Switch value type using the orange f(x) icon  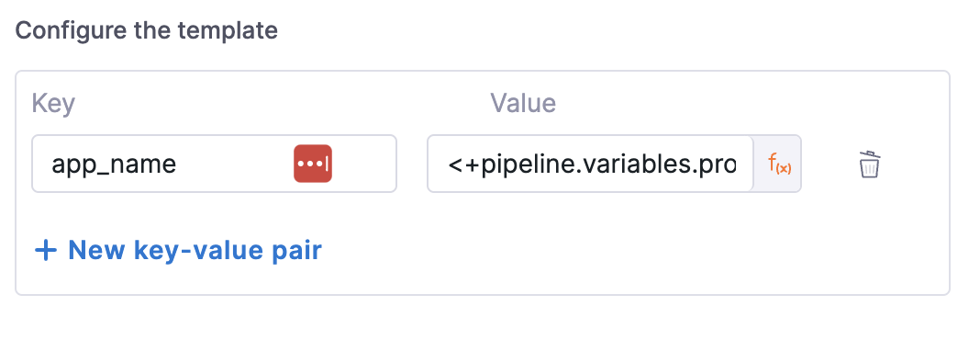coord(779,164)
